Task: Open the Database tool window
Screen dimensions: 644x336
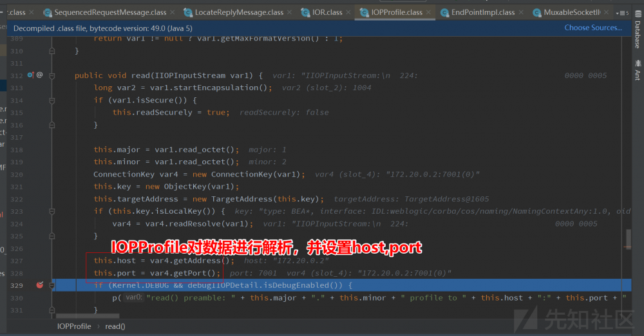Action: coord(638,31)
